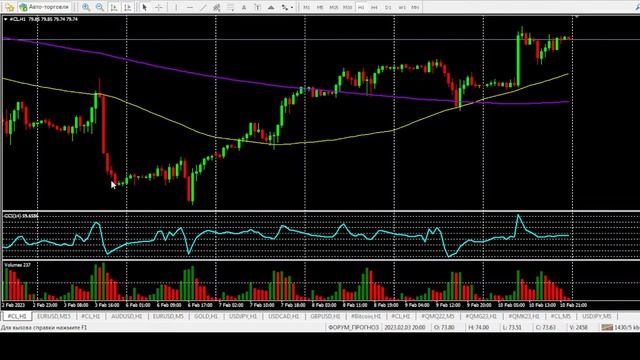Open the GBPUSD,H1 chart tab
This screenshot has width=640, height=360.
point(325,316)
